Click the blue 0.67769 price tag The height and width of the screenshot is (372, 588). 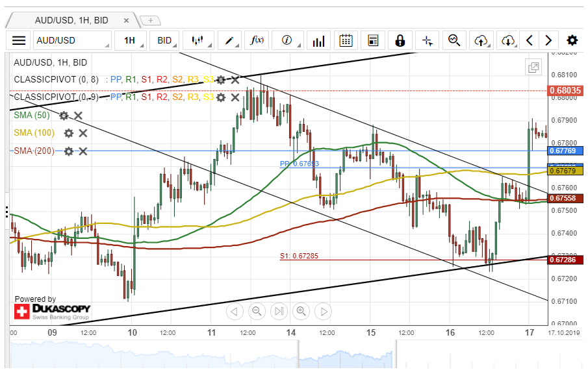tap(565, 151)
